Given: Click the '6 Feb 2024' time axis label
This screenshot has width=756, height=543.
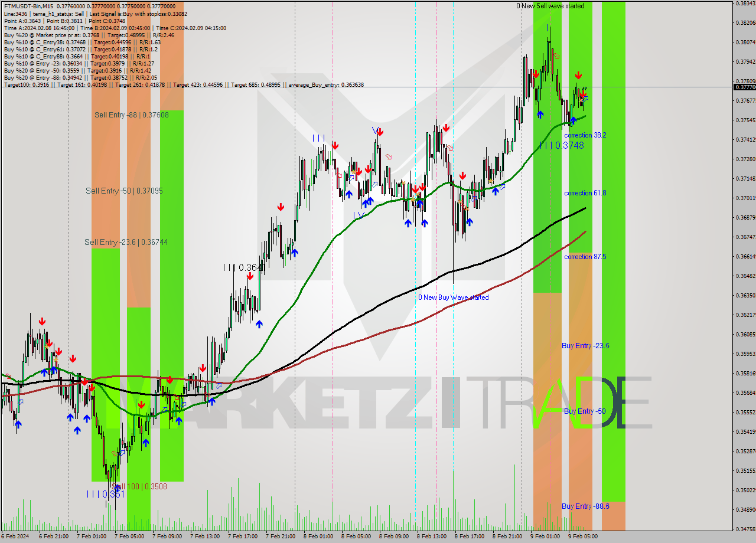Looking at the screenshot, I should (x=15, y=537).
